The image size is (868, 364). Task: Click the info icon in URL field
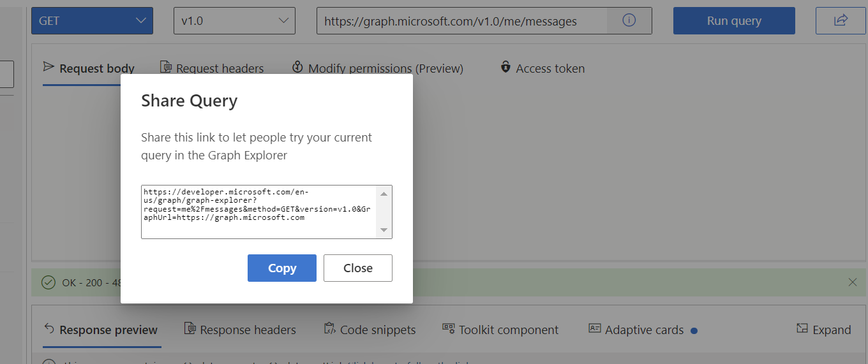pyautogui.click(x=629, y=20)
